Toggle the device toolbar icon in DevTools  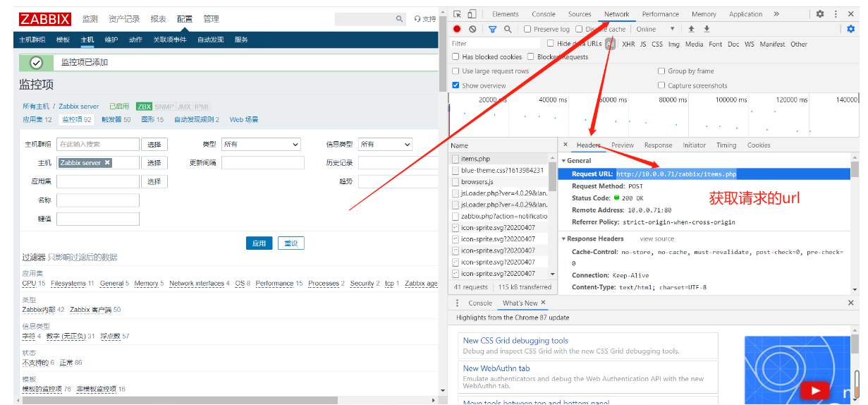point(472,14)
